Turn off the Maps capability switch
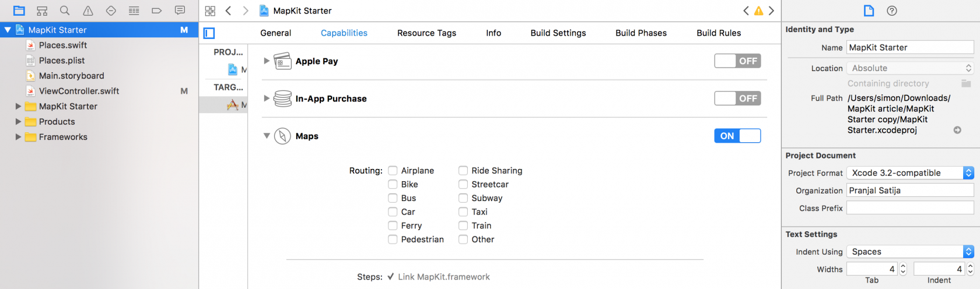Viewport: 980px width, 289px height. coord(737,136)
